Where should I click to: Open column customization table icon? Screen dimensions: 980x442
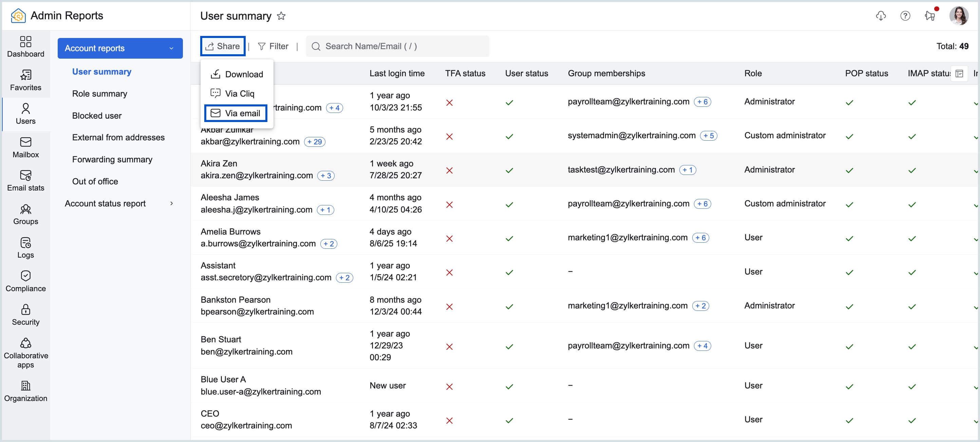point(959,73)
